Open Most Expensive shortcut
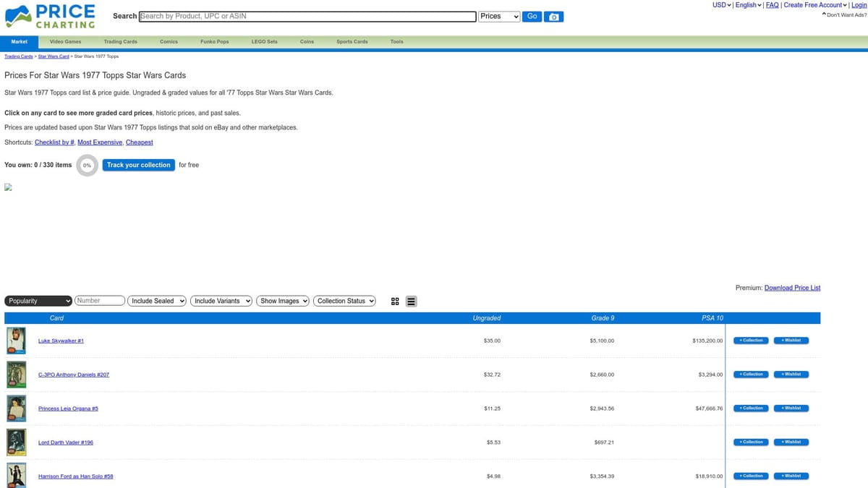Image resolution: width=868 pixels, height=488 pixels. (x=100, y=142)
